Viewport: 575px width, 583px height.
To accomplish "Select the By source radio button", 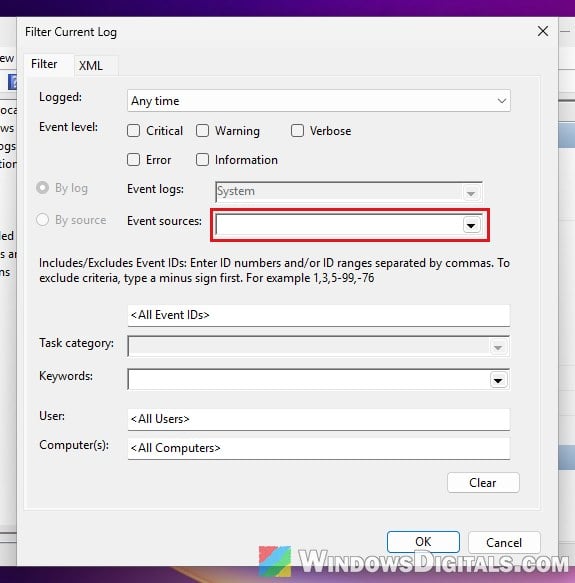I will [42, 220].
